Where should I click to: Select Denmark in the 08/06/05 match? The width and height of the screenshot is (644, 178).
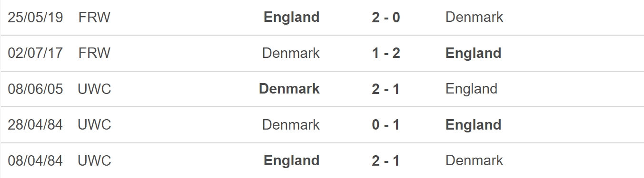289,89
